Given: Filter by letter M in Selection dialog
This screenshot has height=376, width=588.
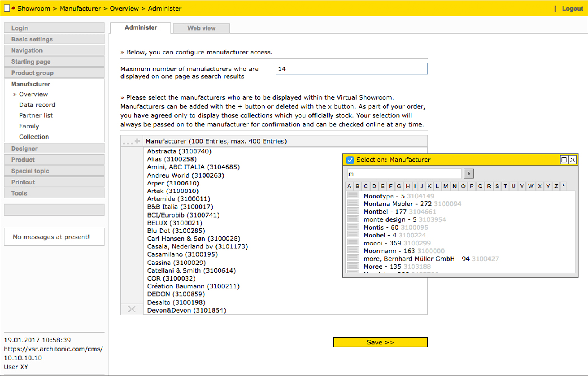Looking at the screenshot, I should 446,186.
